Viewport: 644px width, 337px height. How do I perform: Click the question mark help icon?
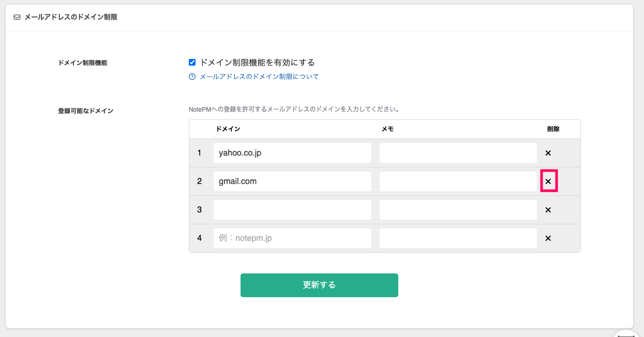point(190,76)
